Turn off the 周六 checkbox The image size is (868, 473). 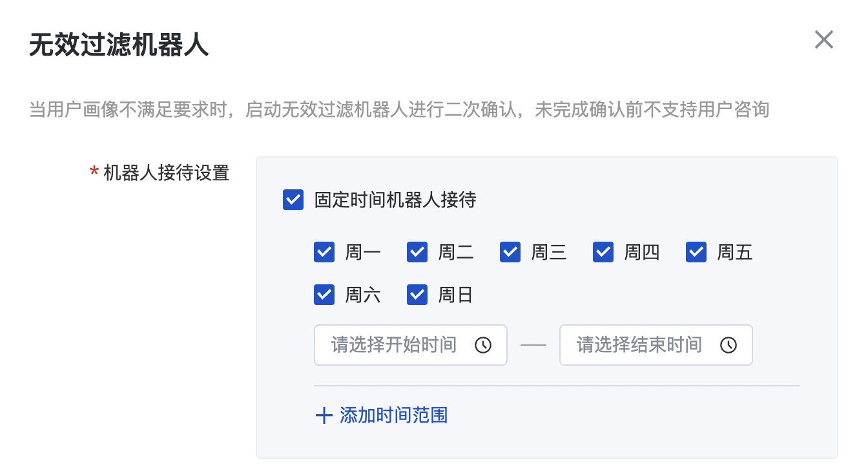pos(324,295)
